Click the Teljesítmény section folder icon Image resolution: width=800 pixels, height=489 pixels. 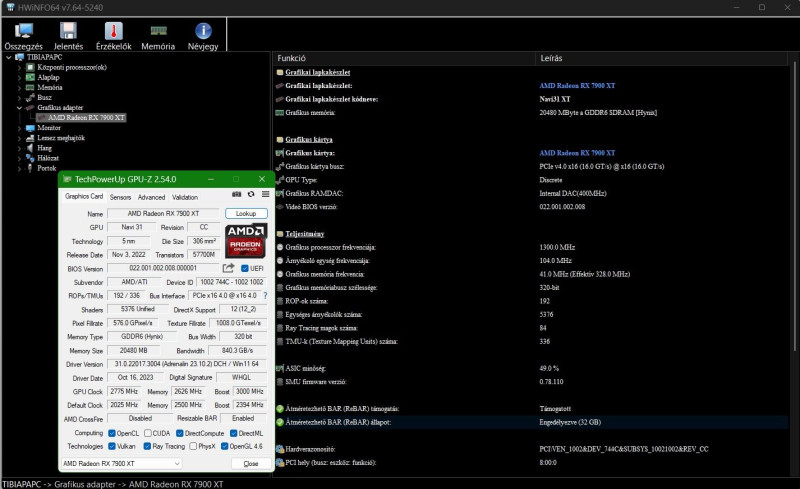(x=280, y=234)
